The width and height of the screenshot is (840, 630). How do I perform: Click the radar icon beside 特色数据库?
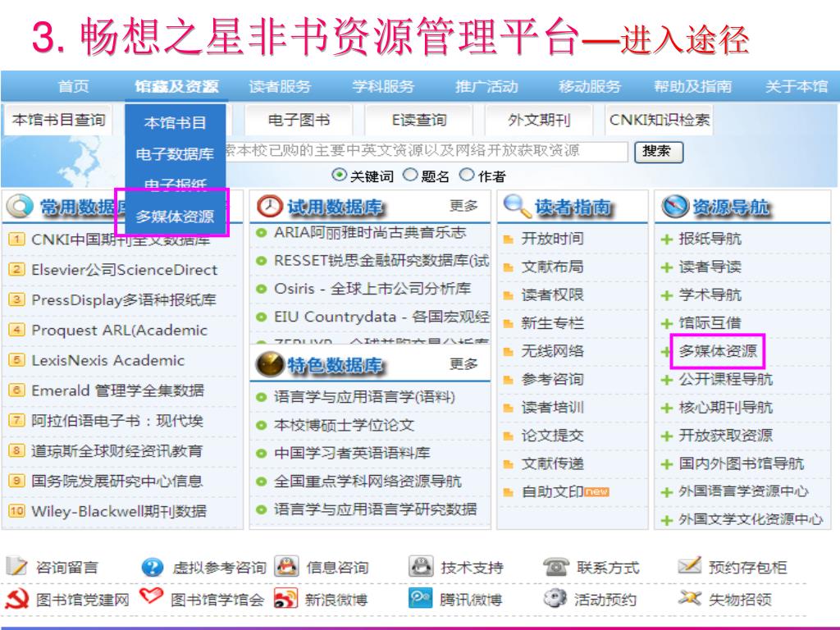pos(269,364)
